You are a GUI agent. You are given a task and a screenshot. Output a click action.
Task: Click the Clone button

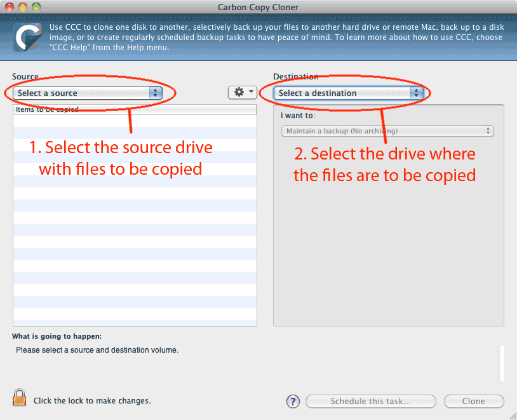tap(474, 401)
